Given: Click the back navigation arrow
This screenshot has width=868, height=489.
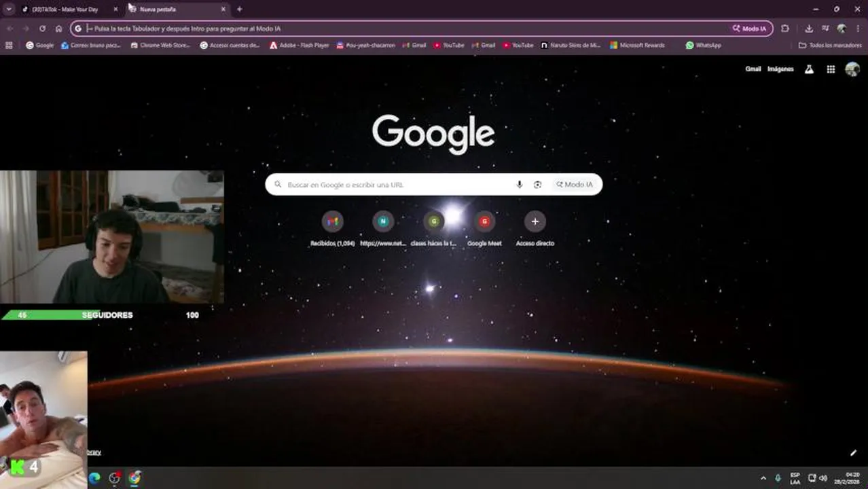Looking at the screenshot, I should tap(10, 29).
